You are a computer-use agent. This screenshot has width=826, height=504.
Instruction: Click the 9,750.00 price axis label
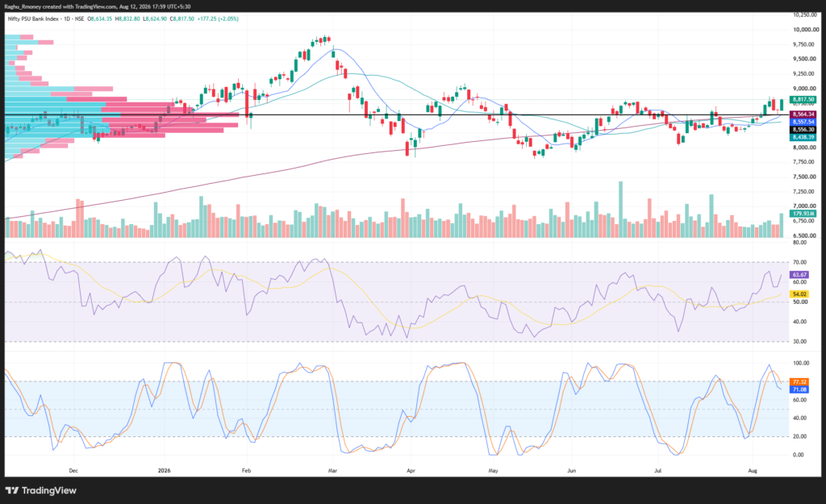804,44
